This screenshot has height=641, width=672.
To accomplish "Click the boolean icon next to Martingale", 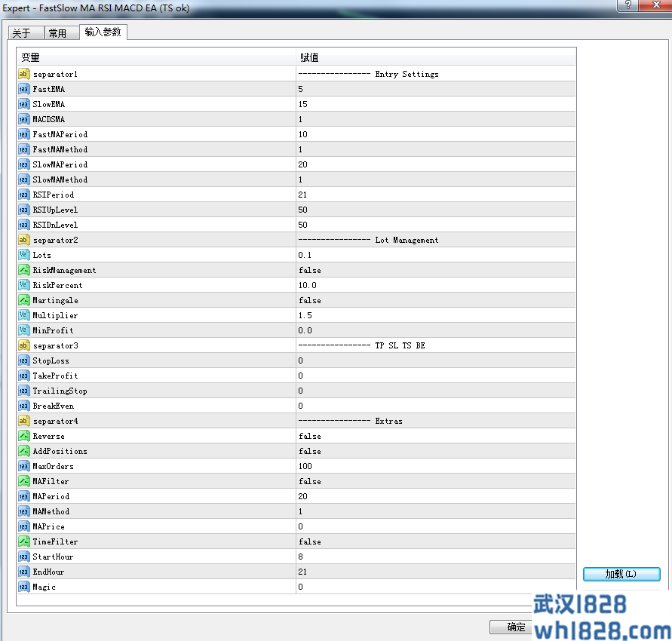I will click(x=23, y=300).
